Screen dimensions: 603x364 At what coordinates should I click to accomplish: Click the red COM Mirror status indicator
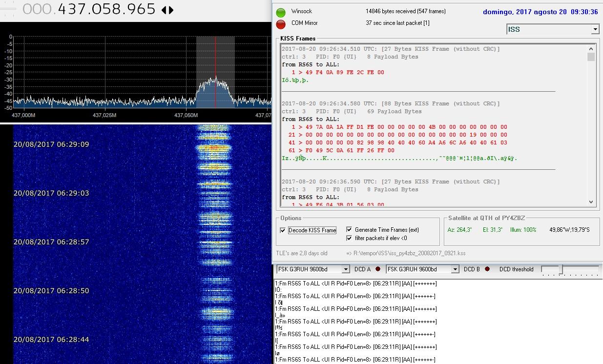coord(281,24)
